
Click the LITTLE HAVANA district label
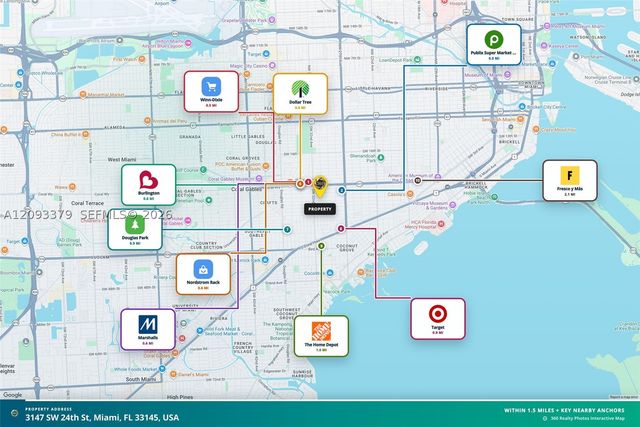[x=373, y=89]
